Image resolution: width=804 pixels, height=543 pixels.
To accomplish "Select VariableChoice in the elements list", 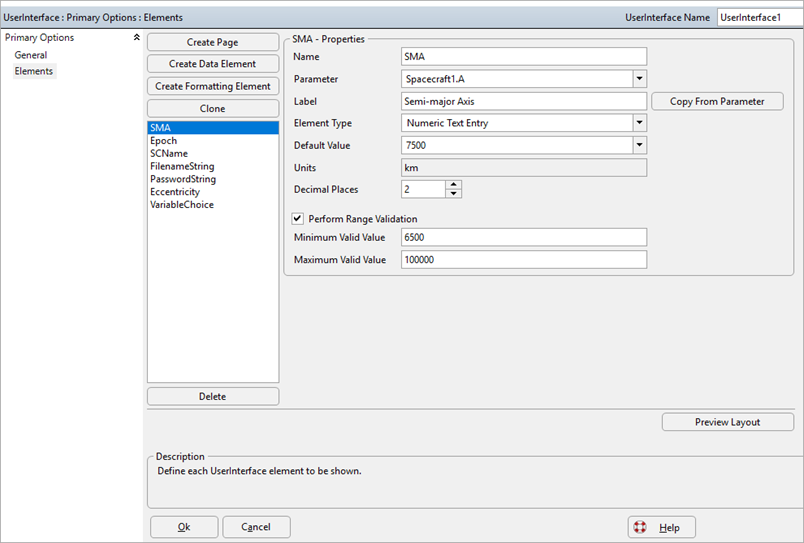I will pyautogui.click(x=213, y=205).
